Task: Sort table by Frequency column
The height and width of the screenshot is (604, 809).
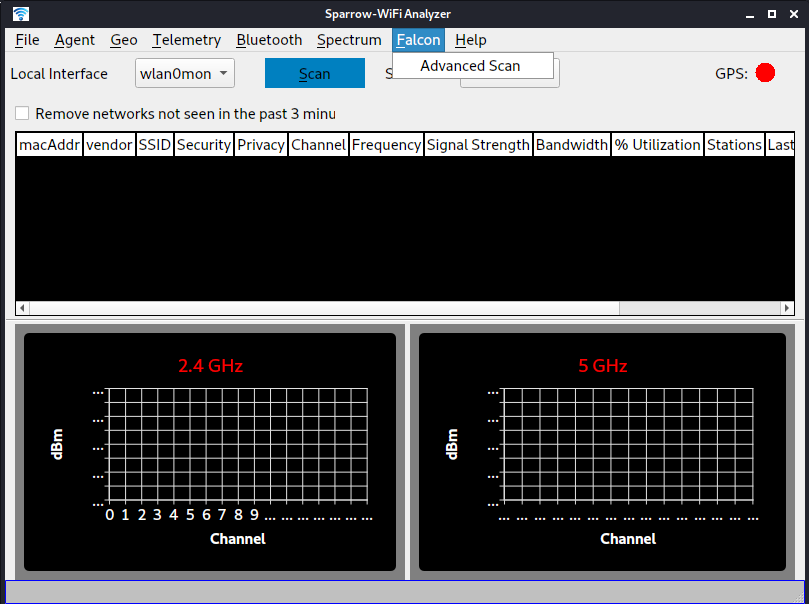Action: pyautogui.click(x=386, y=145)
